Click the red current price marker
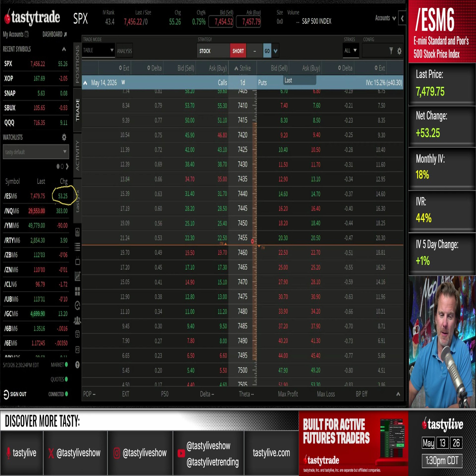Image resolution: width=476 pixels, height=476 pixels. tap(252, 241)
